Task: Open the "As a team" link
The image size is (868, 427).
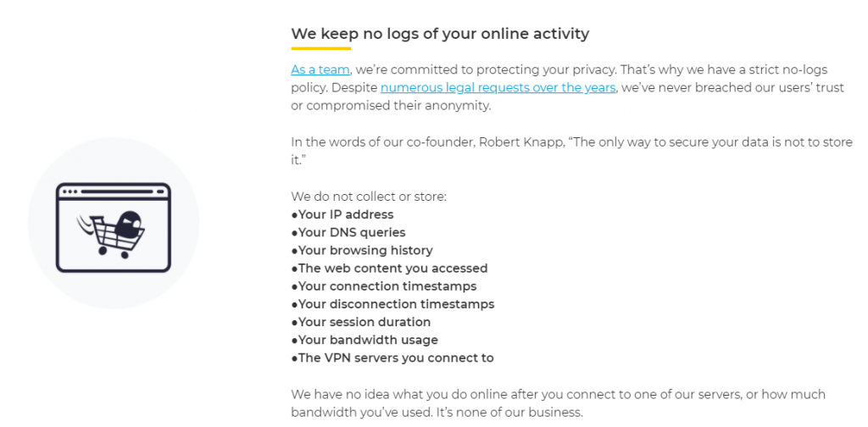Action: click(x=320, y=69)
